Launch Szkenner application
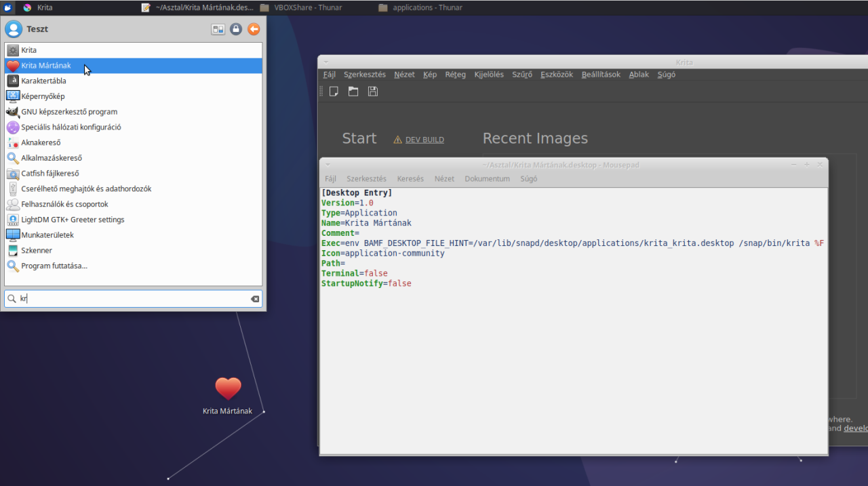The width and height of the screenshot is (868, 486). tap(134, 250)
